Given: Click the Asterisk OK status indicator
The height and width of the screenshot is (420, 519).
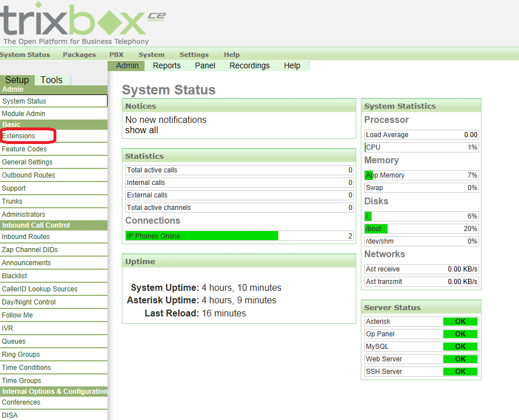Looking at the screenshot, I should [460, 322].
